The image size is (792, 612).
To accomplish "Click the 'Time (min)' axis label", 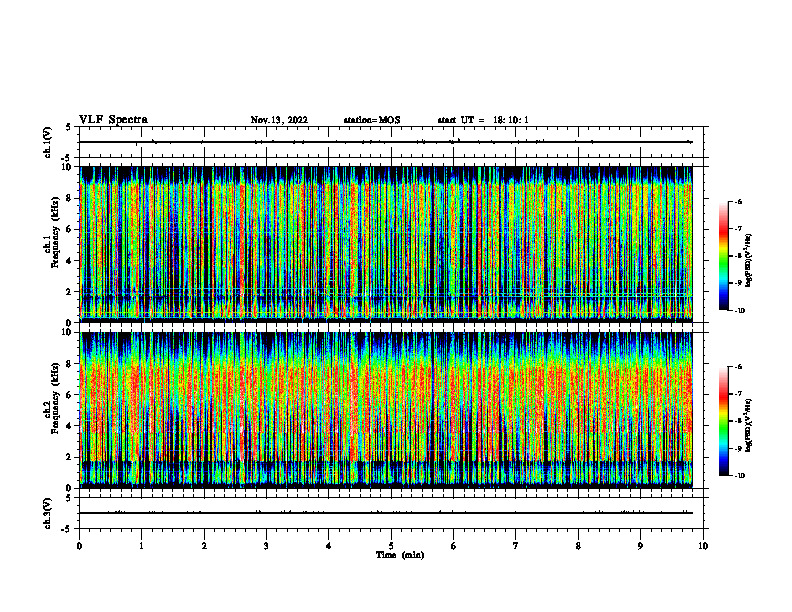I will click(400, 555).
